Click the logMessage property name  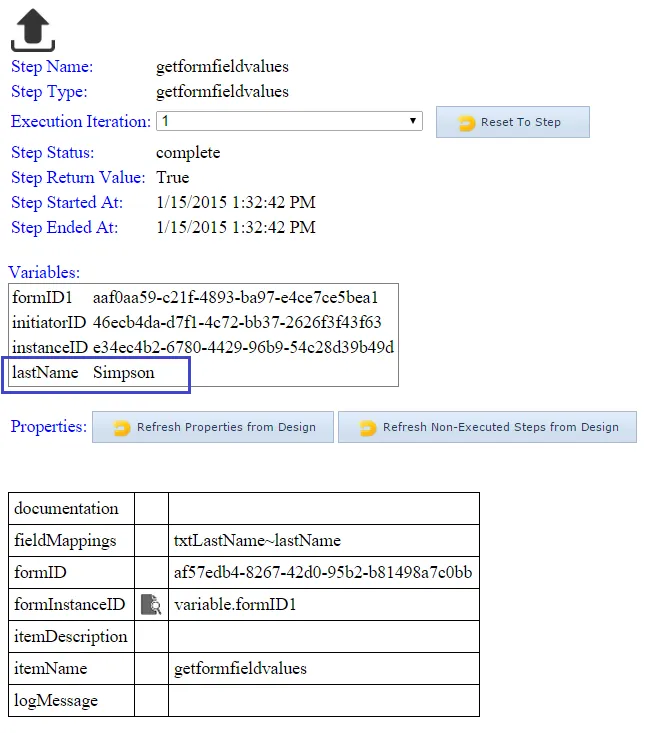(x=56, y=701)
